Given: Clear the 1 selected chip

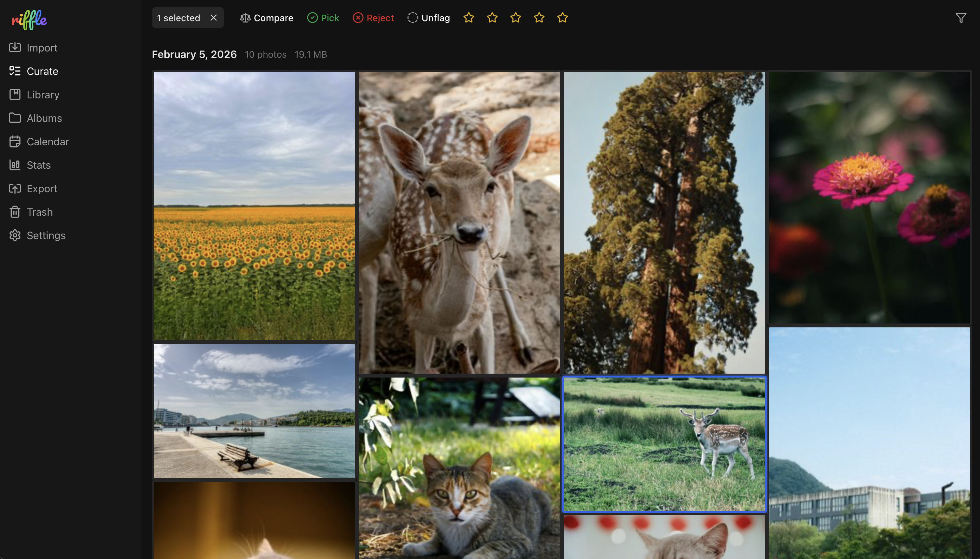Looking at the screenshot, I should (x=213, y=18).
